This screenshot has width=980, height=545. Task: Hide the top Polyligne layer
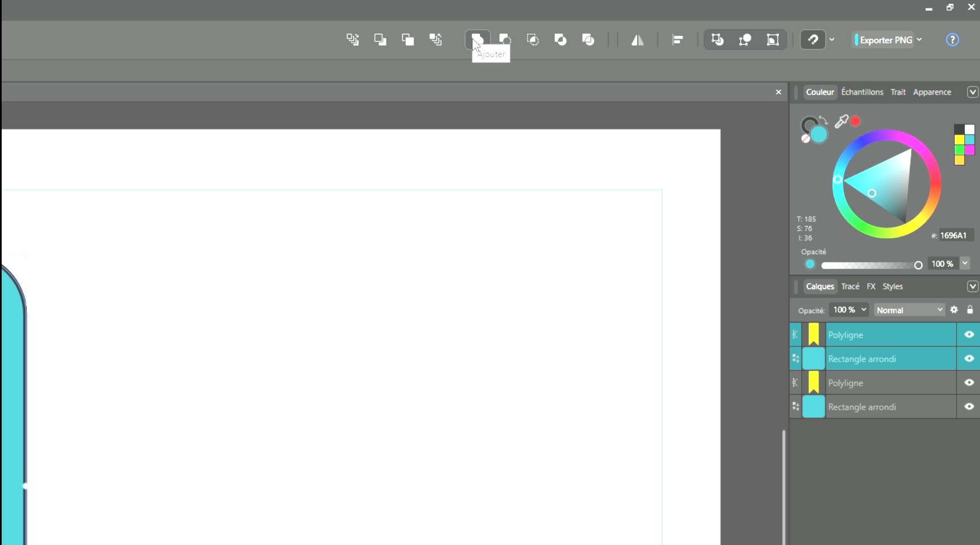pos(969,335)
